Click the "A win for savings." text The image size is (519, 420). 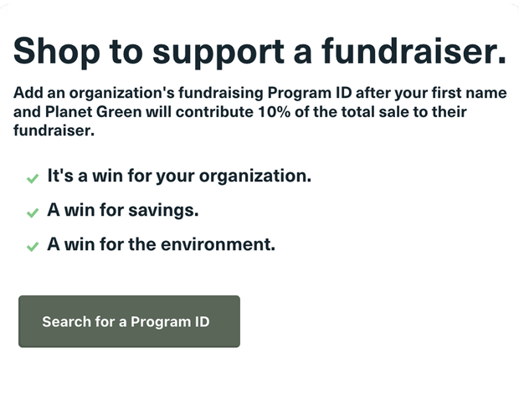[123, 211]
